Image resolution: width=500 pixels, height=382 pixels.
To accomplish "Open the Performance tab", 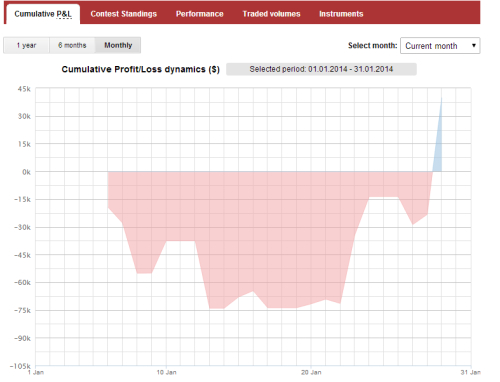I will coord(199,14).
